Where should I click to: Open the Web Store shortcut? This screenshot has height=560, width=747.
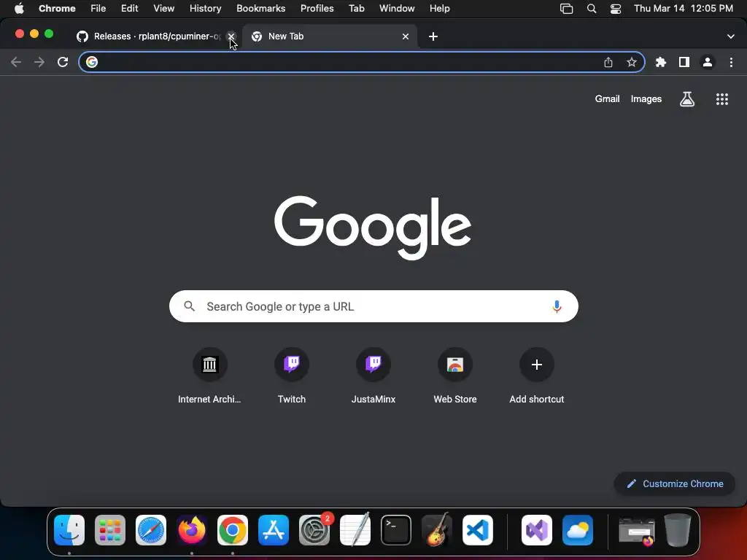coord(455,376)
